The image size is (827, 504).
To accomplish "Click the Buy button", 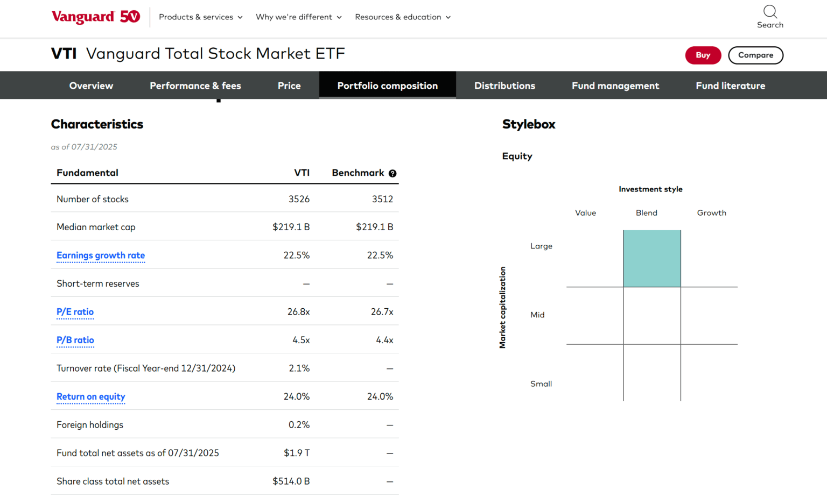I will 703,55.
